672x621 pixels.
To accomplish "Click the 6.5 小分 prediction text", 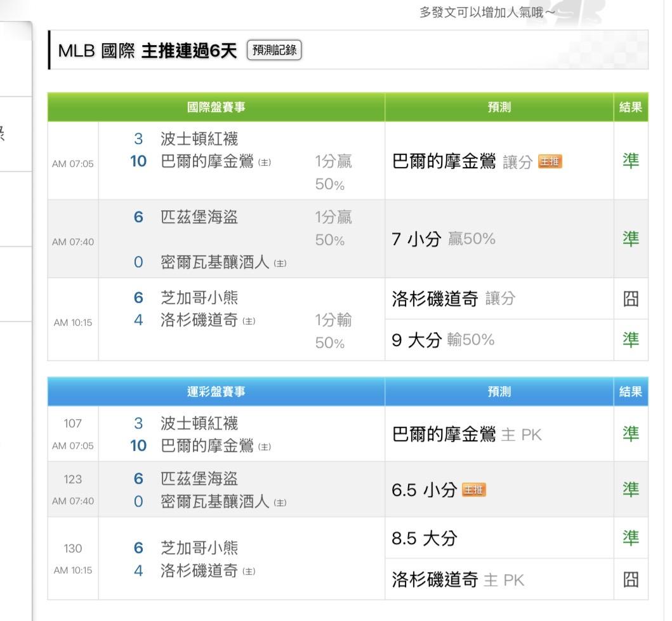I will point(425,490).
